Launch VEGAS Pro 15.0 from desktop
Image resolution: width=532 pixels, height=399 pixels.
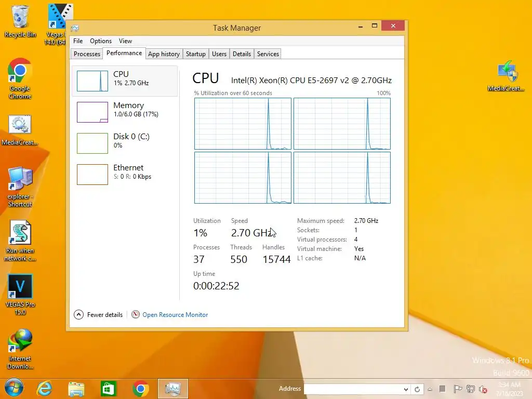coord(20,295)
